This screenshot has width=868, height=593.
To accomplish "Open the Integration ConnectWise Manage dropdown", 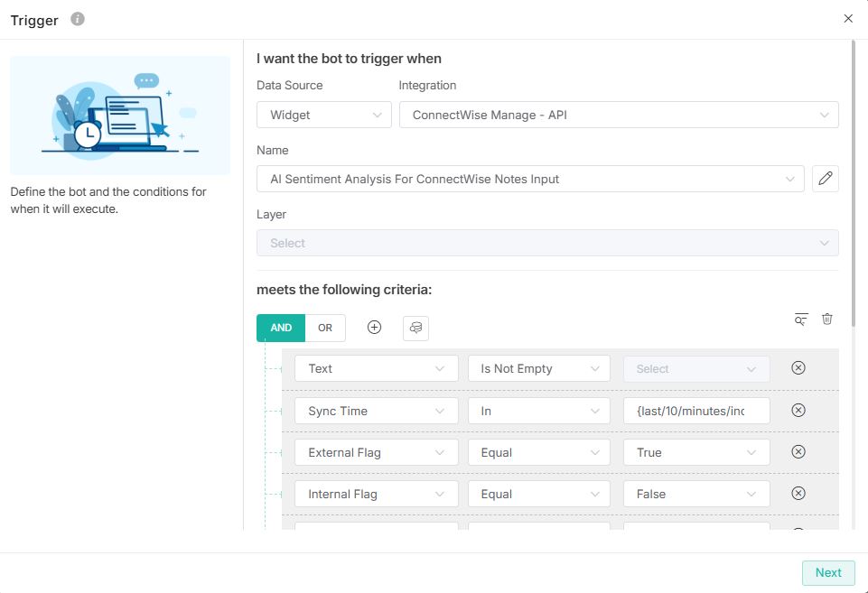I will coord(619,115).
